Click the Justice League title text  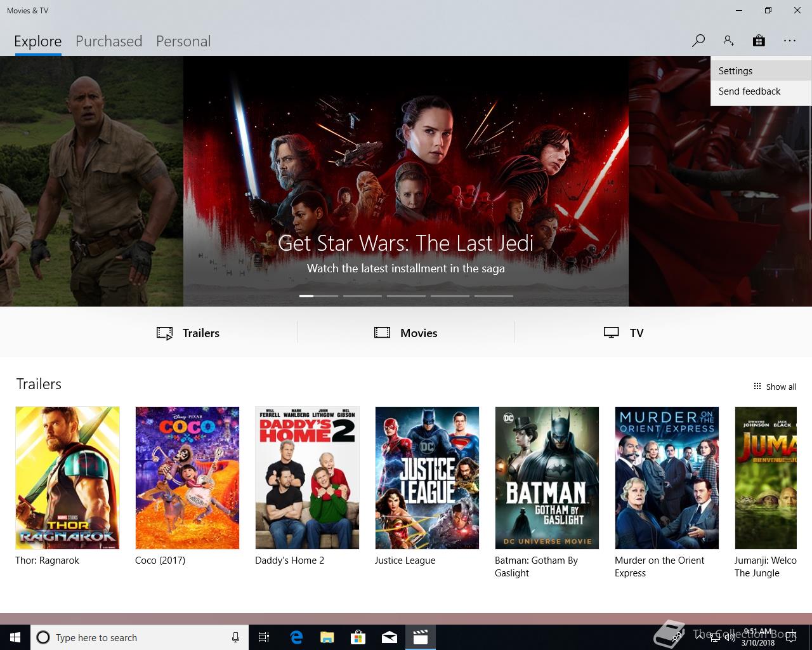pyautogui.click(x=405, y=560)
